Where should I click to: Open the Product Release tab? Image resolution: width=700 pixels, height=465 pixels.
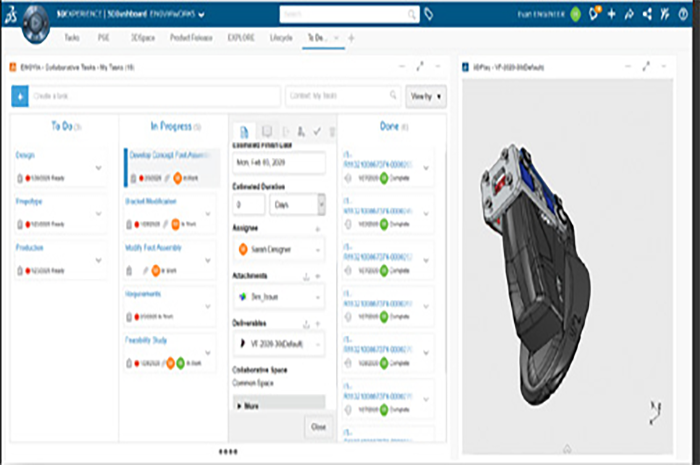191,37
